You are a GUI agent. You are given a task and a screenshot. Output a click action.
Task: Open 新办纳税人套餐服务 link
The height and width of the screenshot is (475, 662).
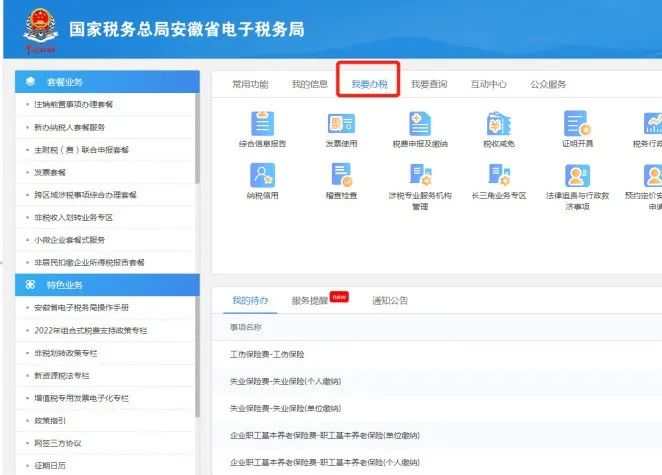[x=69, y=127]
